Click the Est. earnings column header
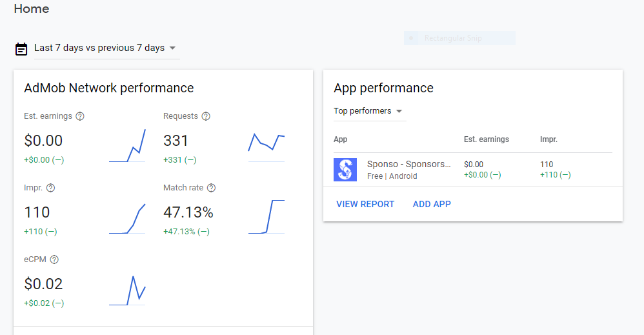Viewport: 644px width, 335px height. [x=487, y=139]
